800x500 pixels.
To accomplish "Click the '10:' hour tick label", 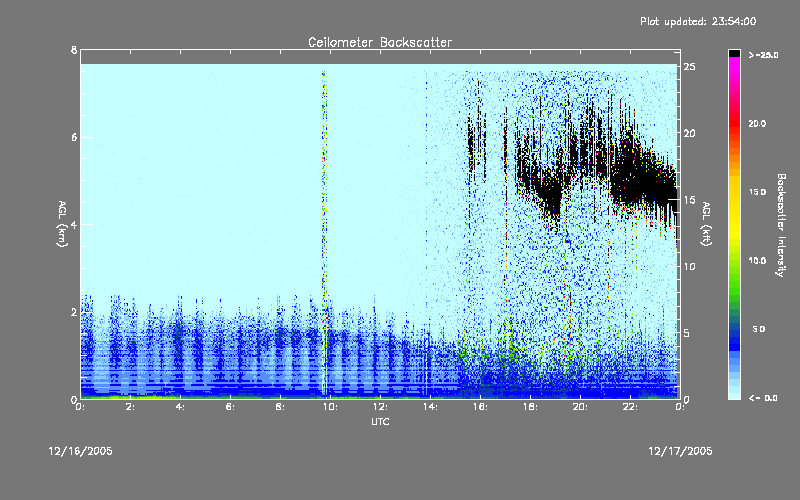I will coord(330,407).
